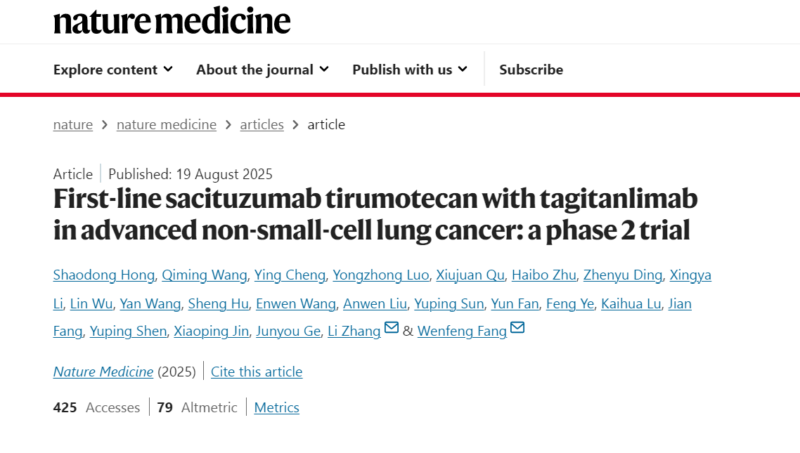Click the Subscribe menu item

pyautogui.click(x=531, y=69)
